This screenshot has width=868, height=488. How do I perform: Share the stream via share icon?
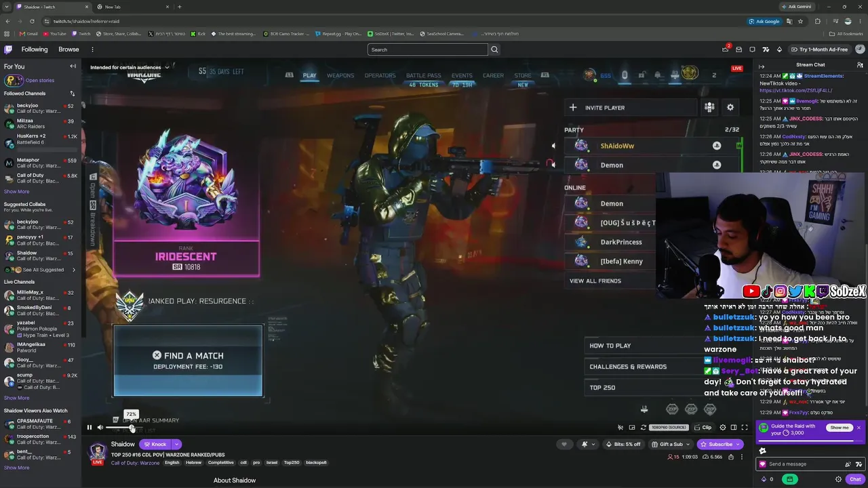point(731,457)
